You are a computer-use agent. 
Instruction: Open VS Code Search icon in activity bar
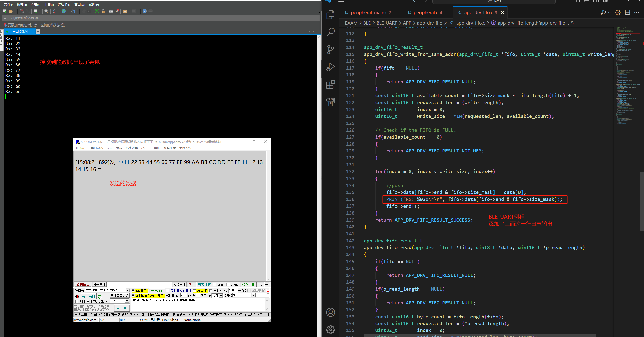pos(331,32)
